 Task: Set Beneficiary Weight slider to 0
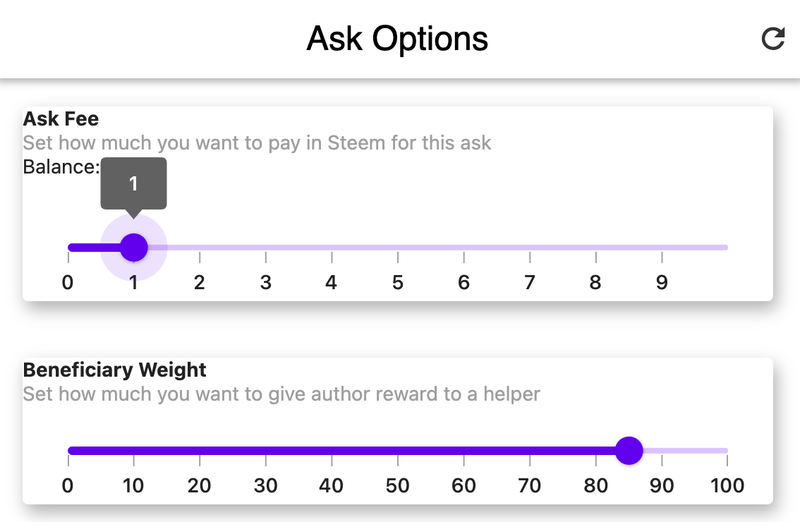(68, 450)
